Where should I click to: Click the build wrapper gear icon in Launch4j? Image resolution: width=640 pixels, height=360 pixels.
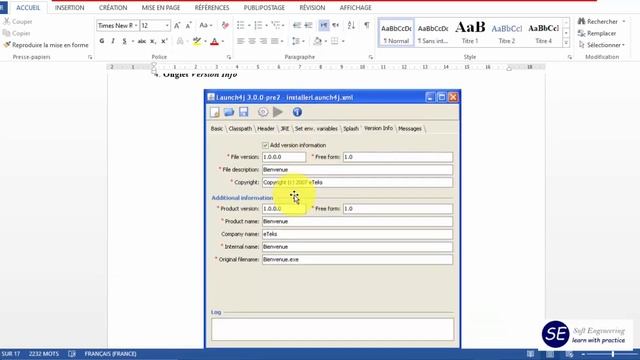263,112
